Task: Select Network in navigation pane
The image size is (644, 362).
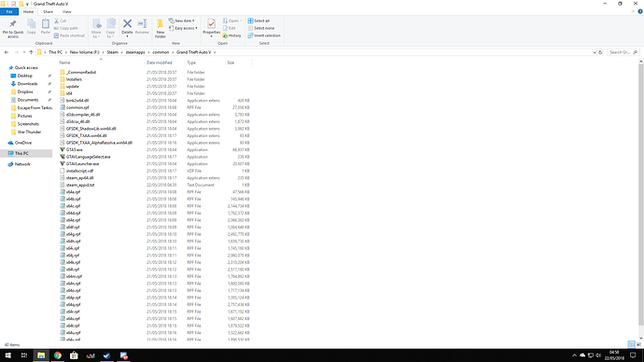Action: pyautogui.click(x=22, y=164)
